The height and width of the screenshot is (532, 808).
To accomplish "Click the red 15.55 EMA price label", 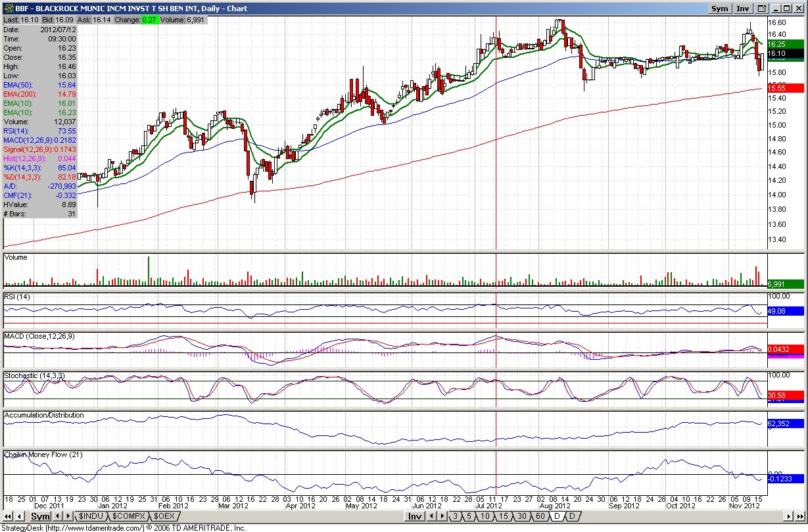I will [x=785, y=87].
